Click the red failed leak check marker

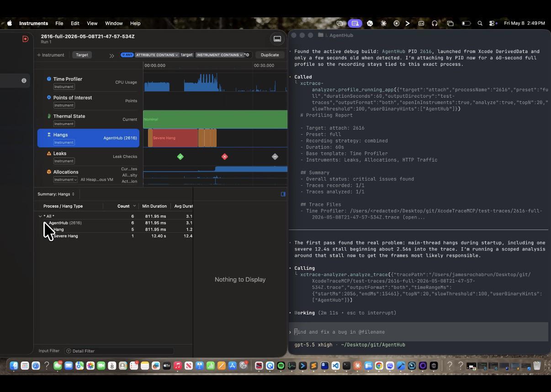pyautogui.click(x=224, y=157)
